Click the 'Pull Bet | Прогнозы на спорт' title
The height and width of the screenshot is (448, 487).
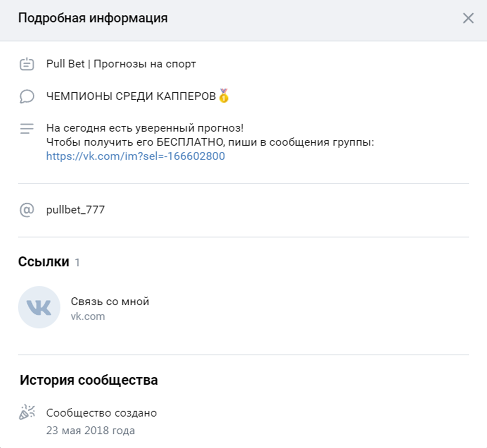pos(121,64)
